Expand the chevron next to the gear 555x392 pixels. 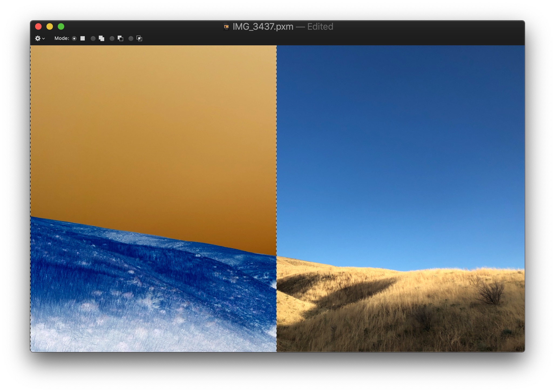click(43, 39)
